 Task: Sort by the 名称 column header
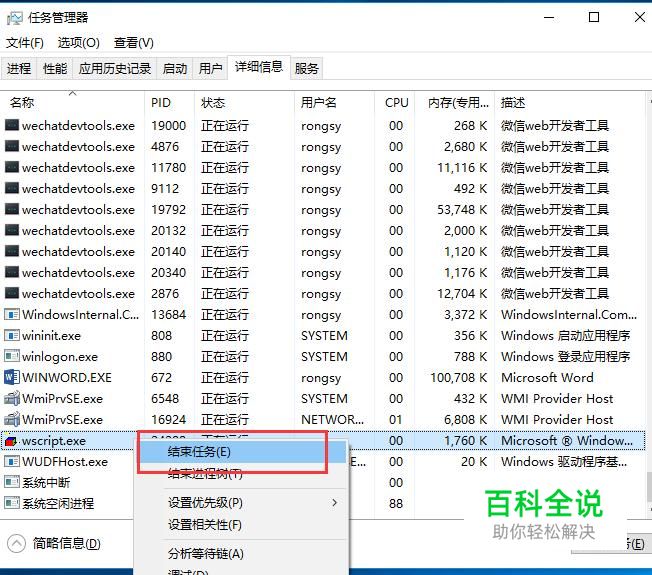click(73, 102)
